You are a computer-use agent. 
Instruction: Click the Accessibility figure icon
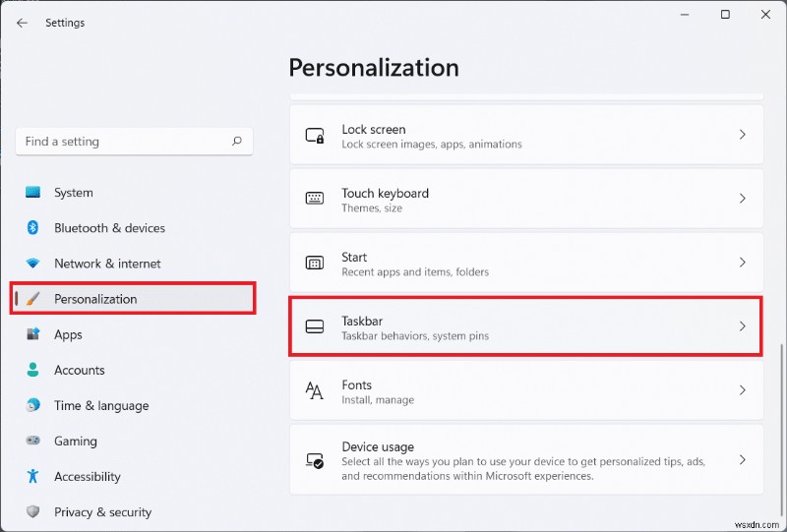coord(32,477)
